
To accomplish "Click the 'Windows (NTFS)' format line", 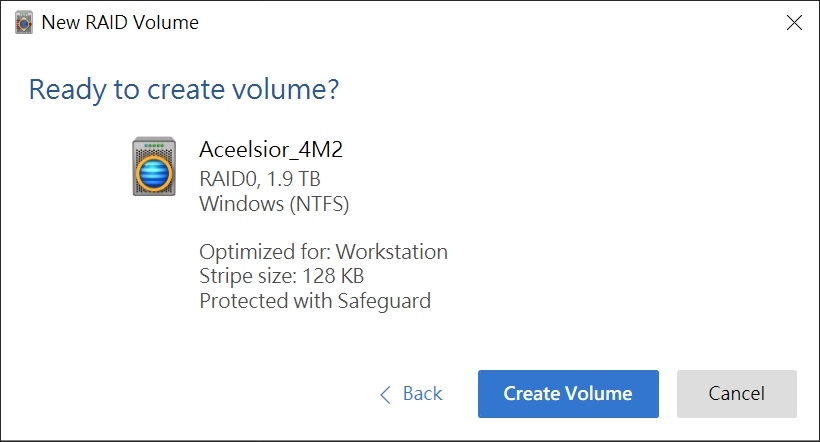I will (x=274, y=204).
